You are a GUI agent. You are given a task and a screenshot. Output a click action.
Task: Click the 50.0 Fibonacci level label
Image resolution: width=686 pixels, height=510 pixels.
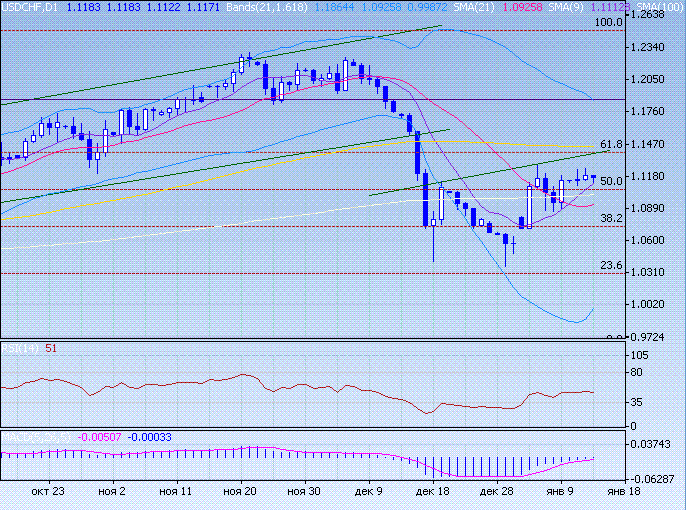click(612, 181)
